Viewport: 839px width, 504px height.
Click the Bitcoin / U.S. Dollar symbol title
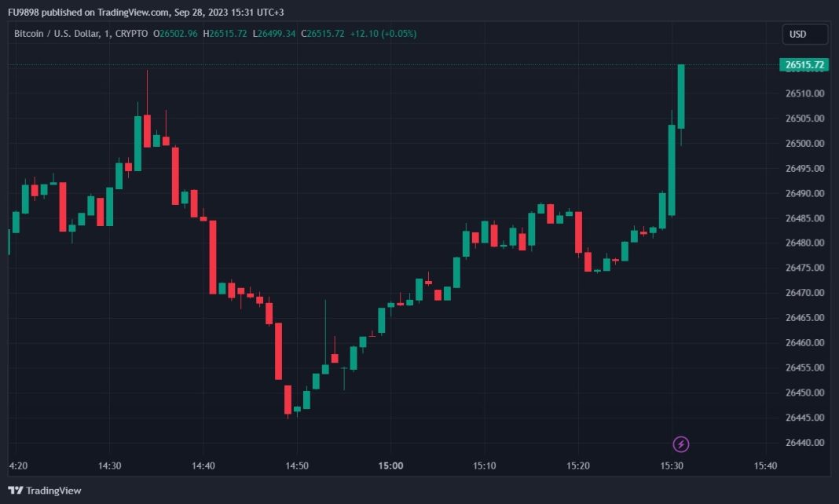(58, 34)
